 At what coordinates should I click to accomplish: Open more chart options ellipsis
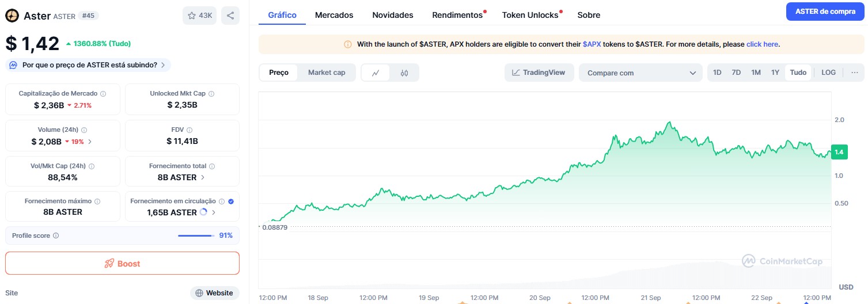pyautogui.click(x=854, y=73)
